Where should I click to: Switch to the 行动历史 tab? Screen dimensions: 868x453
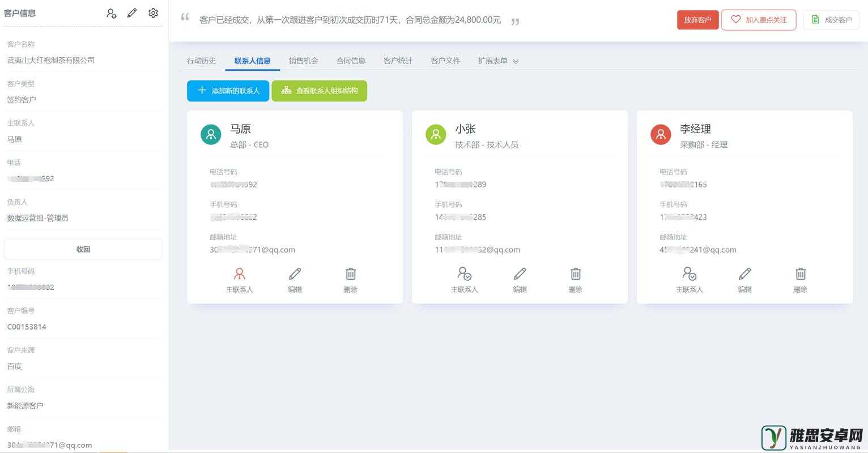[x=201, y=61]
